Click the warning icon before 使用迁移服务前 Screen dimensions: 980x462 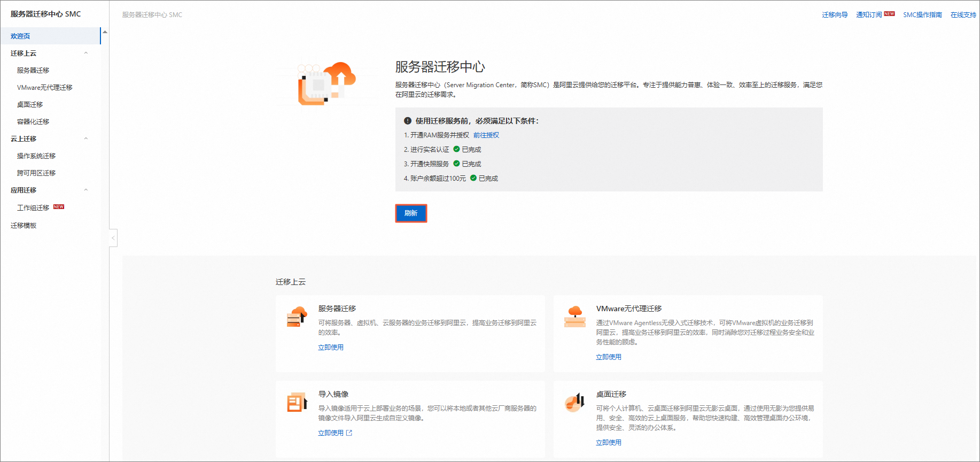click(x=408, y=121)
